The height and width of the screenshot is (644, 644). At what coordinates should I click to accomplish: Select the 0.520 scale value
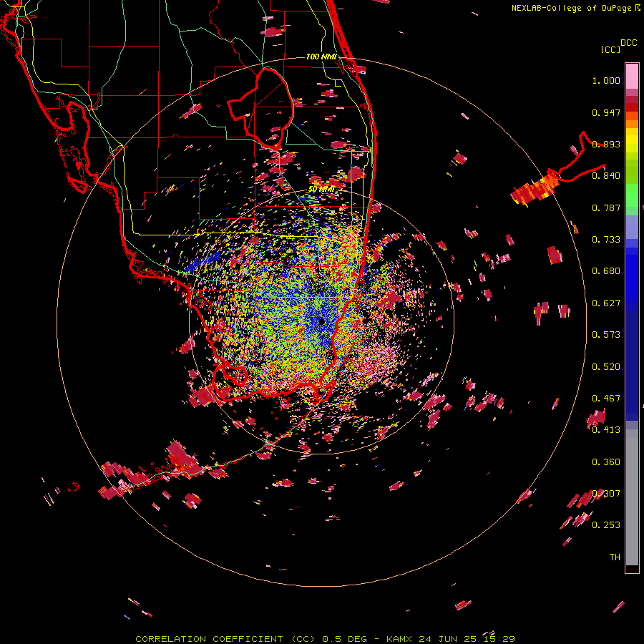point(606,367)
